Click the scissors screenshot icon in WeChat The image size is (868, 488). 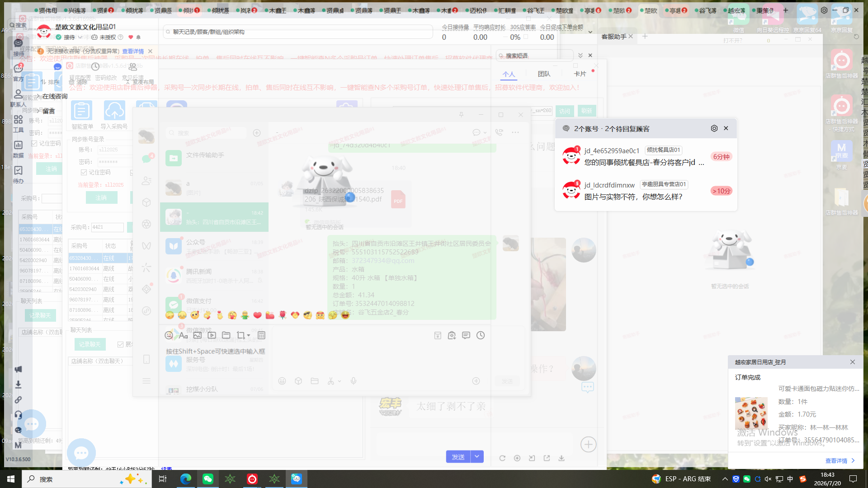click(331, 381)
